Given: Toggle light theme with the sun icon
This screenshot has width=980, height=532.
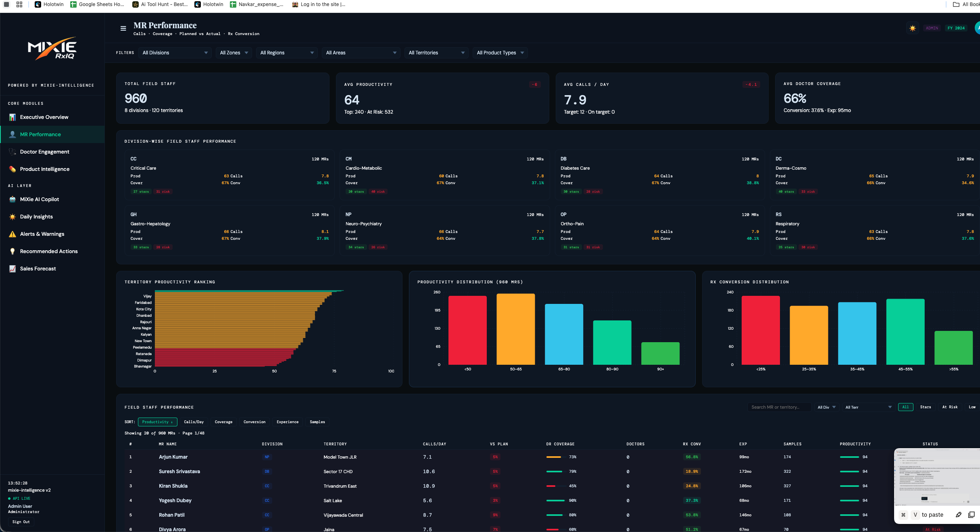Looking at the screenshot, I should (x=913, y=28).
